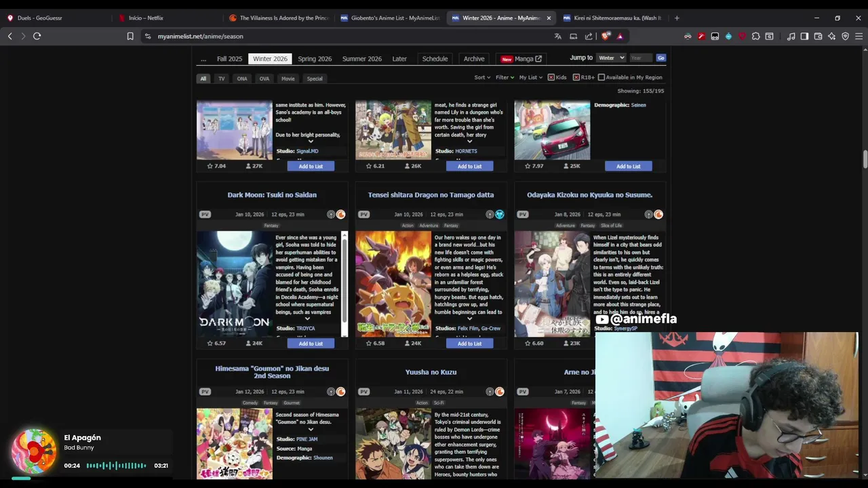Open the TROYCA studio link

(306, 329)
